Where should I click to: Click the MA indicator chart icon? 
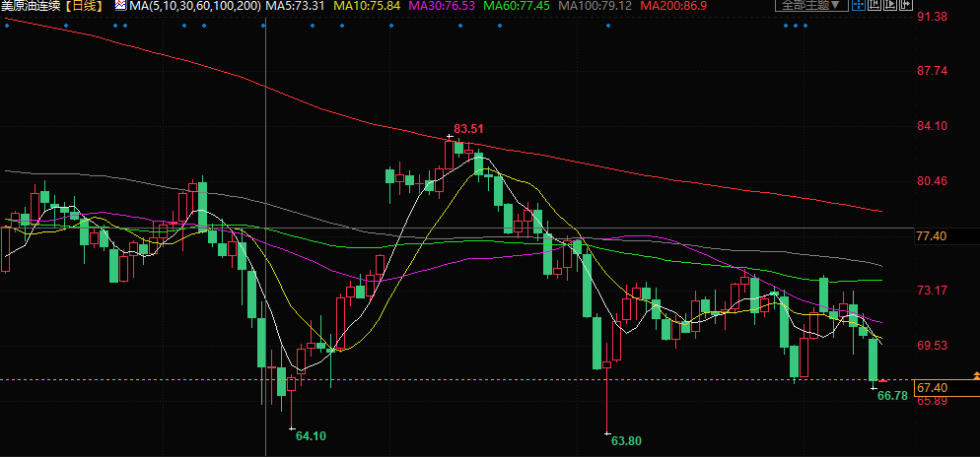coord(120,5)
